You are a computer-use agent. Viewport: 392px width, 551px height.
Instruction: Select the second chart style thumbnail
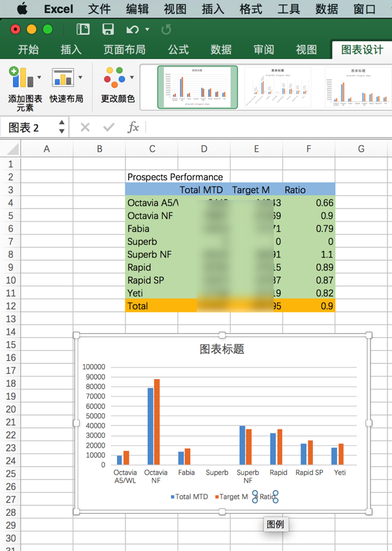(278, 87)
